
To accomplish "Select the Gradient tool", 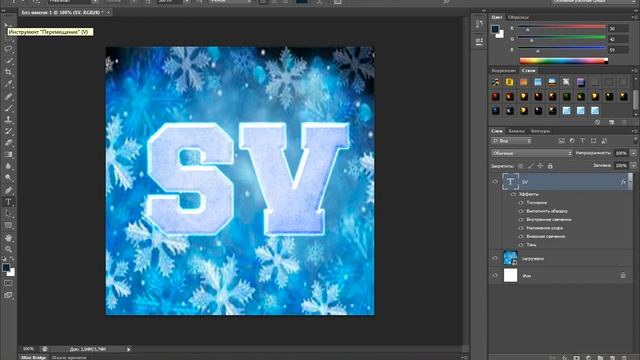I will pyautogui.click(x=8, y=155).
